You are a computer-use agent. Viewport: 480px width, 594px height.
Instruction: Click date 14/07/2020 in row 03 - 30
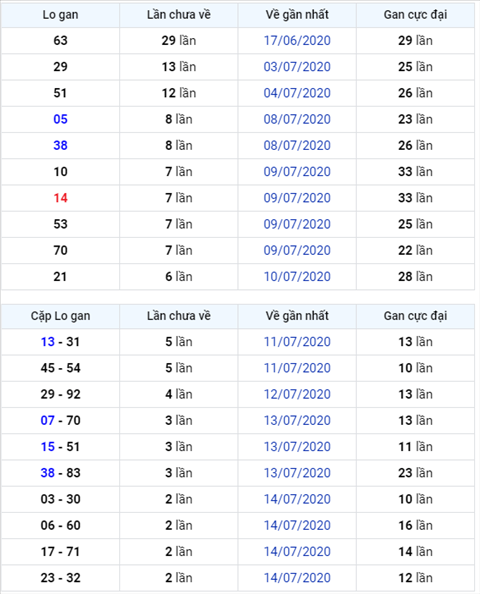pos(297,499)
